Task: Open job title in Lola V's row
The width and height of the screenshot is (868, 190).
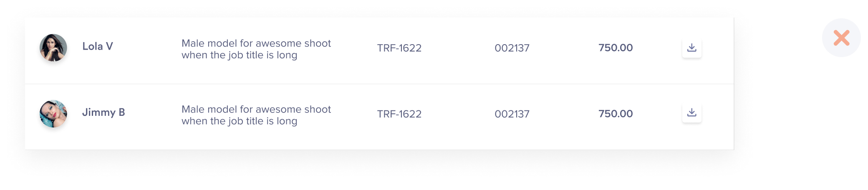Action: 256,49
